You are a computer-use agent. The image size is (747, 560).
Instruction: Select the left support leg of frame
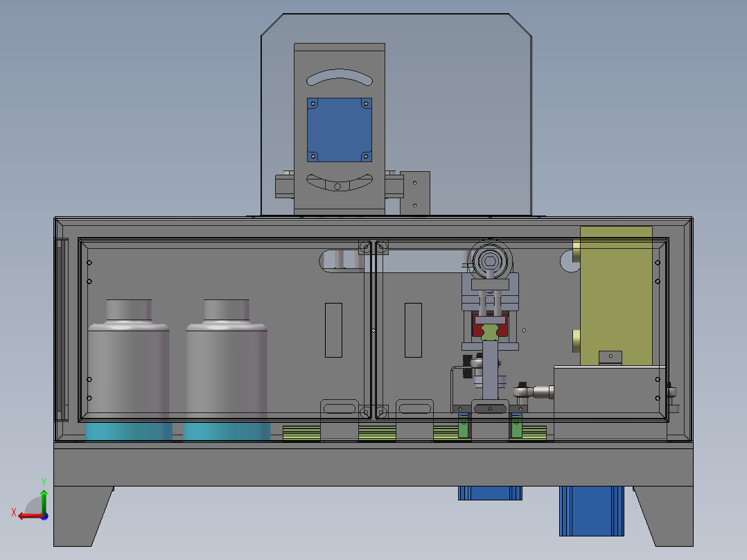83,516
